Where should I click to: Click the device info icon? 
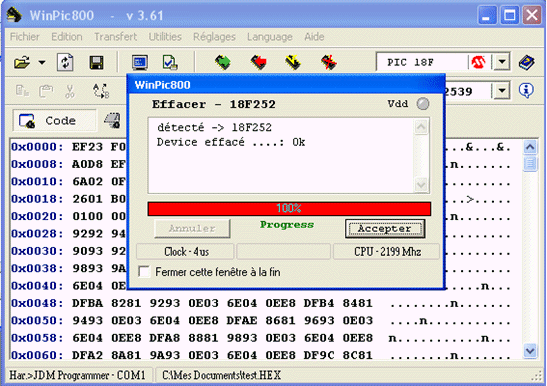click(526, 91)
